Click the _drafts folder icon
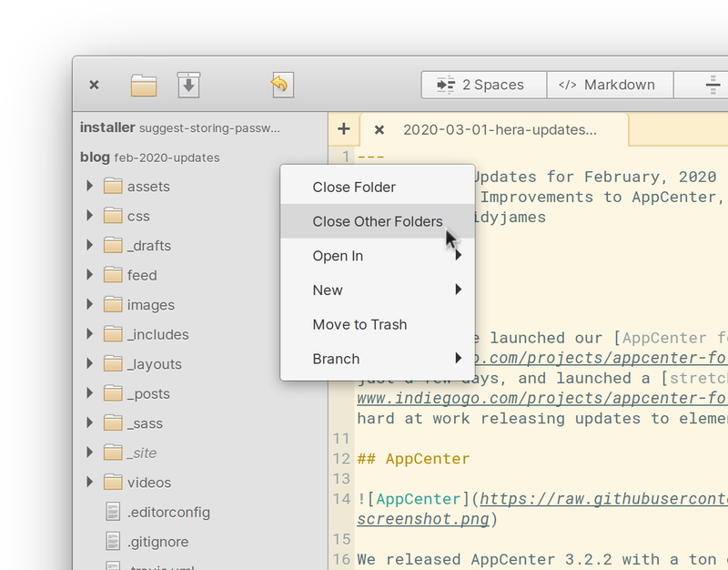The height and width of the screenshot is (570, 728). click(113, 245)
